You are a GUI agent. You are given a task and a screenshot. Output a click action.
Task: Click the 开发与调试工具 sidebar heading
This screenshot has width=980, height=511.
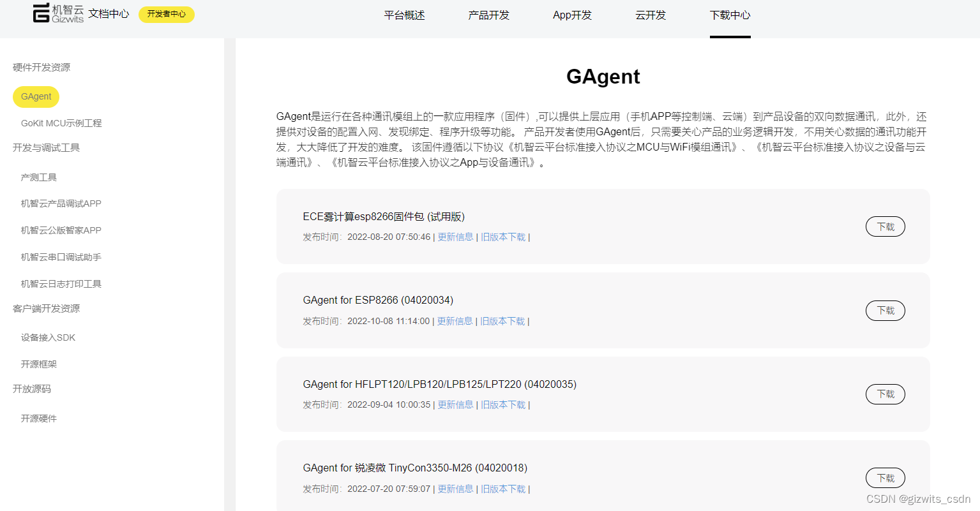(x=46, y=148)
